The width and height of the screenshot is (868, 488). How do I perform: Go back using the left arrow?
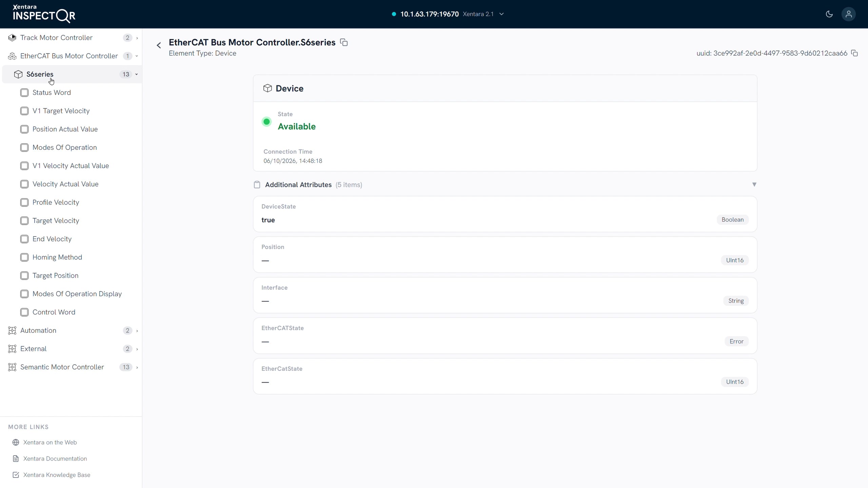click(159, 45)
